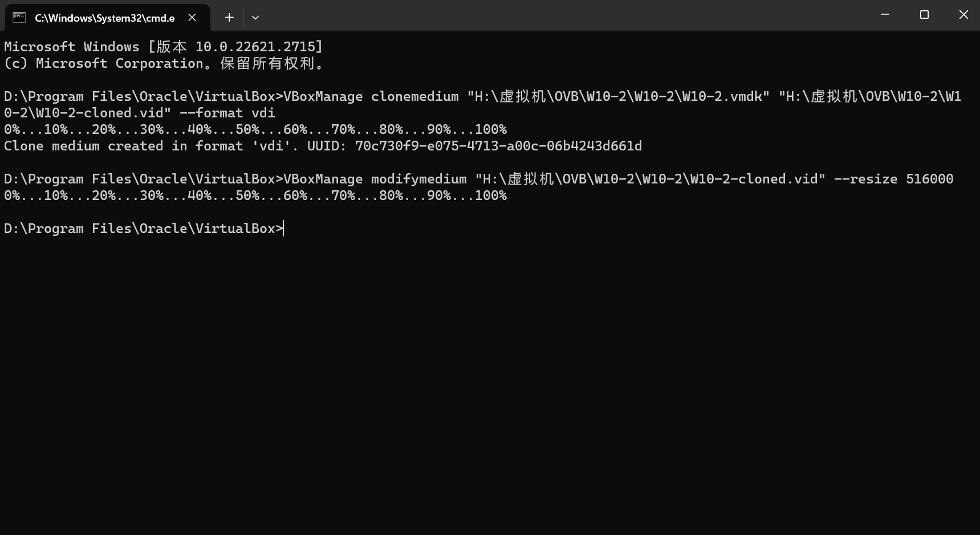
Task: Click the terminal window icon in the titlebar area
Action: coord(19,18)
